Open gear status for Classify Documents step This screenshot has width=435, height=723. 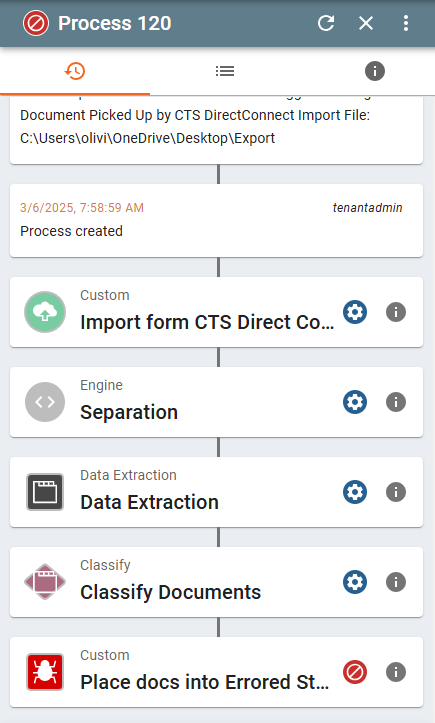click(x=355, y=582)
